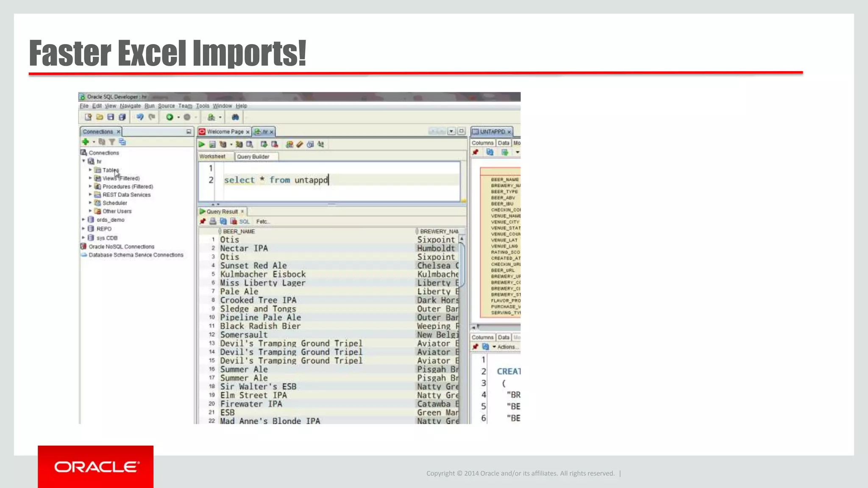Click the binoculars Find DB Object icon
868x488 pixels.
235,117
